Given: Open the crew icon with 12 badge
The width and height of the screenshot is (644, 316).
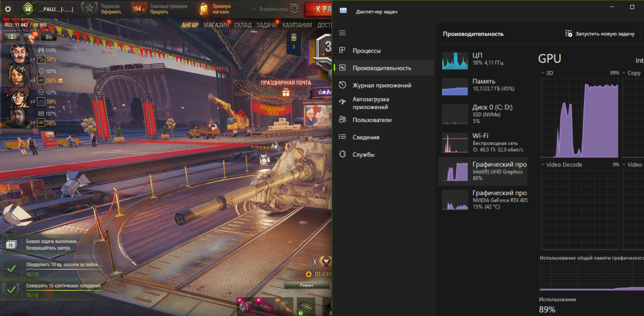Looking at the screenshot, I should coord(30,37).
